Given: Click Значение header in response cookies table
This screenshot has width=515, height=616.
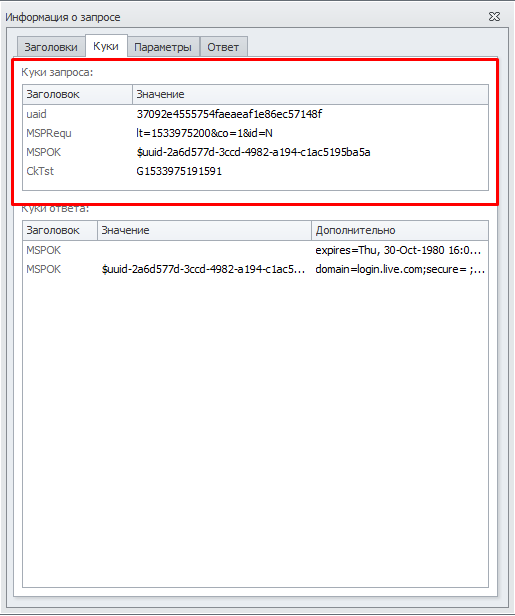Looking at the screenshot, I should [x=204, y=230].
